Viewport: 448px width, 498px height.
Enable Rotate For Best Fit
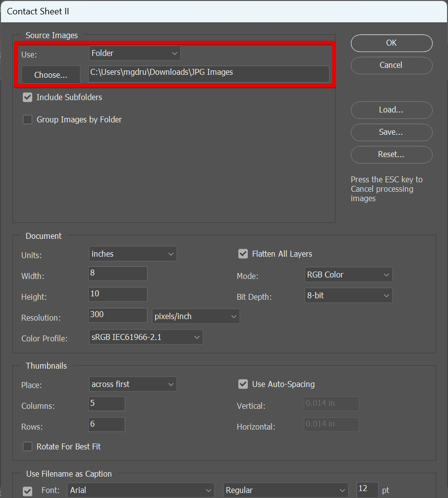tap(28, 447)
